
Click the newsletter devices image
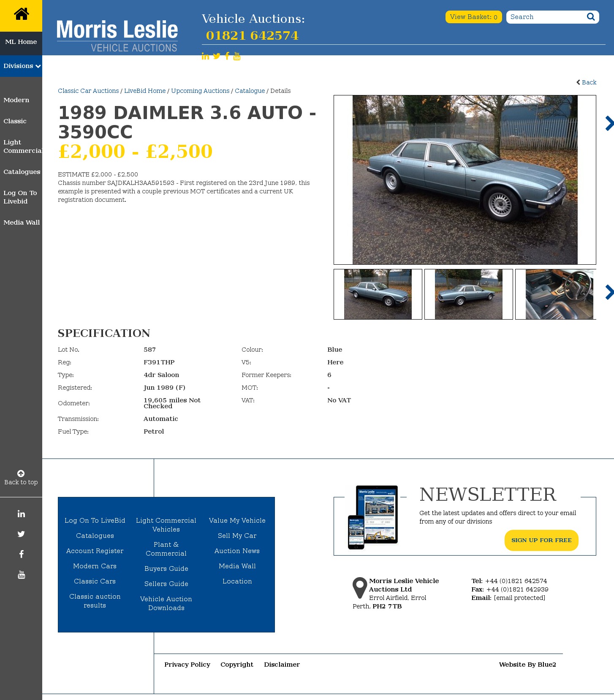pyautogui.click(x=373, y=517)
